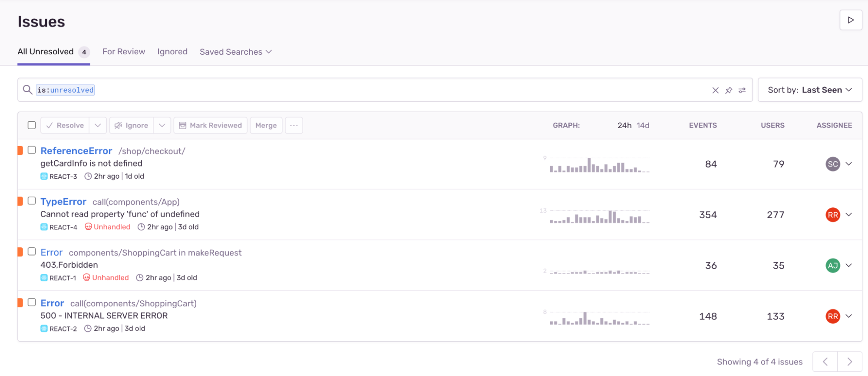The width and height of the screenshot is (868, 376).
Task: Click the real-time play button icon
Action: click(x=851, y=20)
